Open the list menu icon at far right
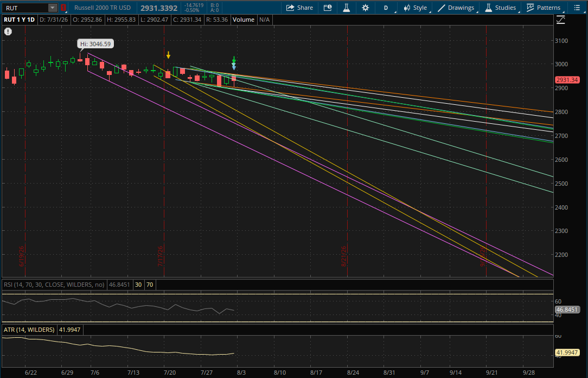 click(x=577, y=8)
